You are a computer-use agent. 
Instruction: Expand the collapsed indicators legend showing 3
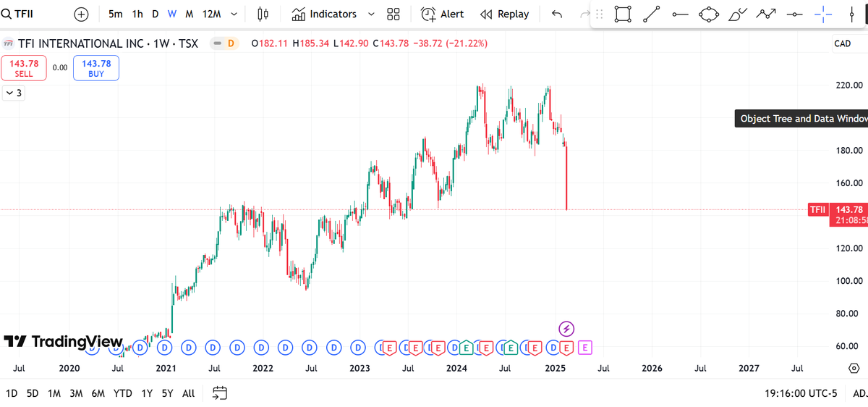[13, 93]
